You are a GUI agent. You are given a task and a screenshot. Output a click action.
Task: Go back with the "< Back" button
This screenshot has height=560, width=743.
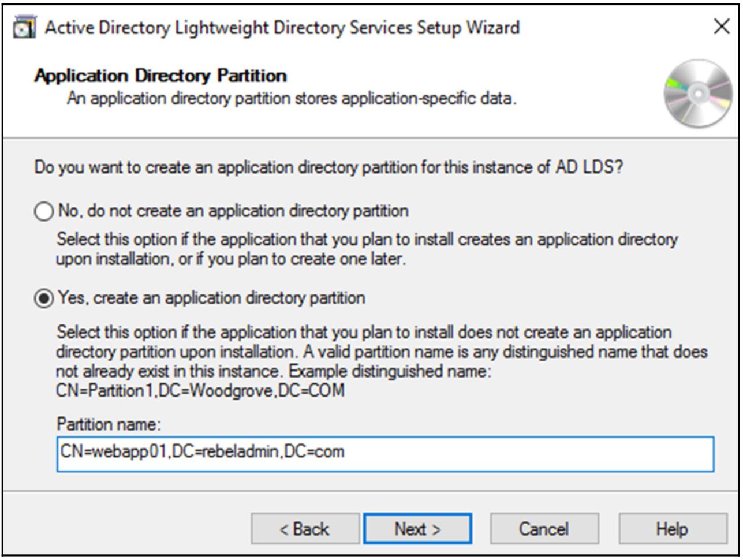point(305,529)
